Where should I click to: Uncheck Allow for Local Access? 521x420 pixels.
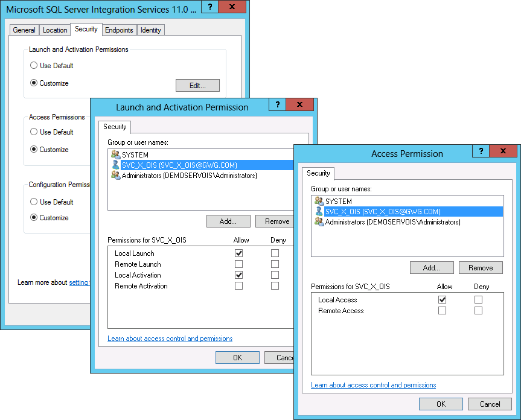click(x=443, y=300)
